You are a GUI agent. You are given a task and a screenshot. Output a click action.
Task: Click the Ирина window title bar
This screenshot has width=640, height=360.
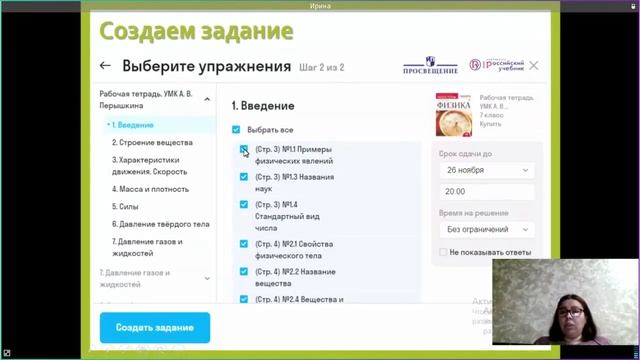[320, 6]
